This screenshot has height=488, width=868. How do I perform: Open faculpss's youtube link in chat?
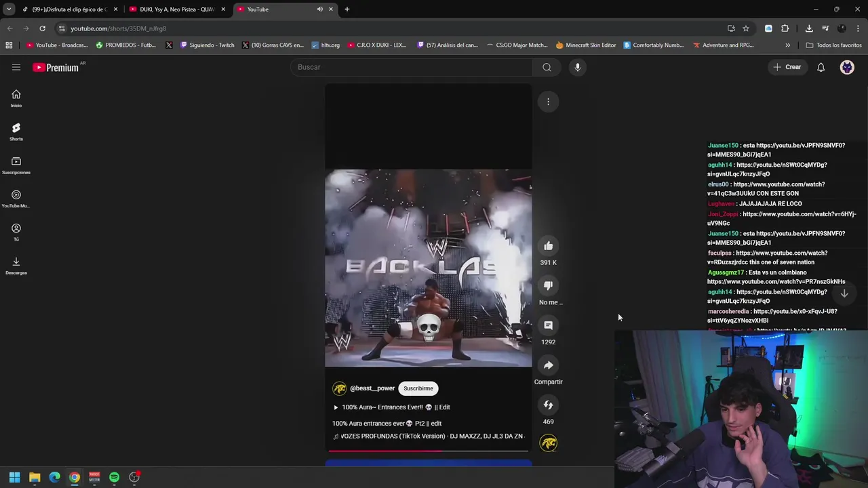click(768, 258)
